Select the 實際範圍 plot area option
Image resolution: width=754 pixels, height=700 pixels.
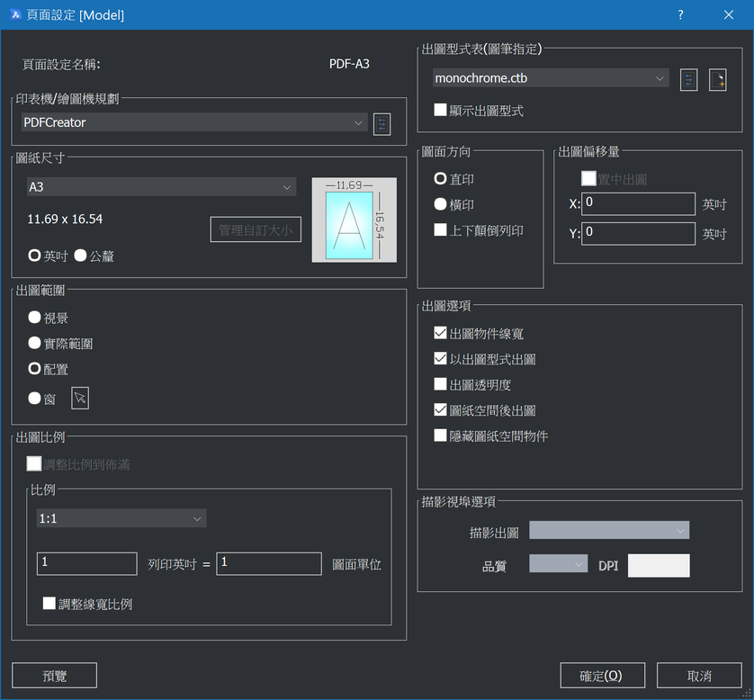[34, 343]
